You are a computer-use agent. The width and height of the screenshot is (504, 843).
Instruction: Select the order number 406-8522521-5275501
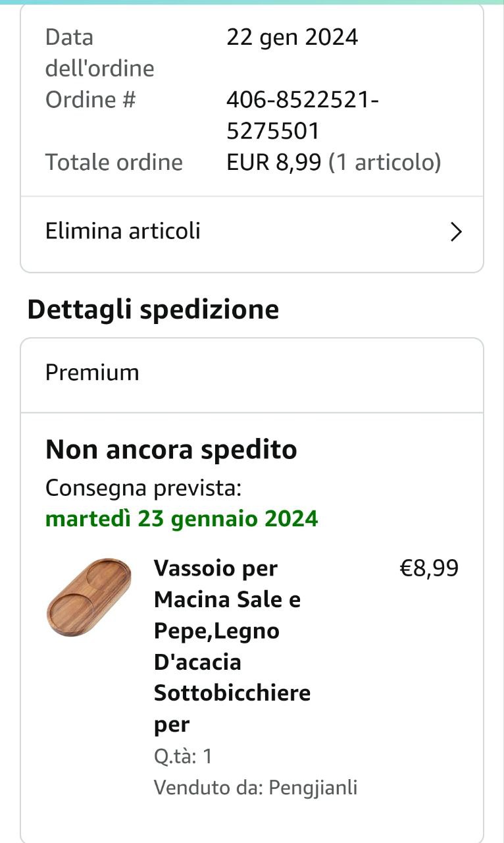tap(302, 115)
